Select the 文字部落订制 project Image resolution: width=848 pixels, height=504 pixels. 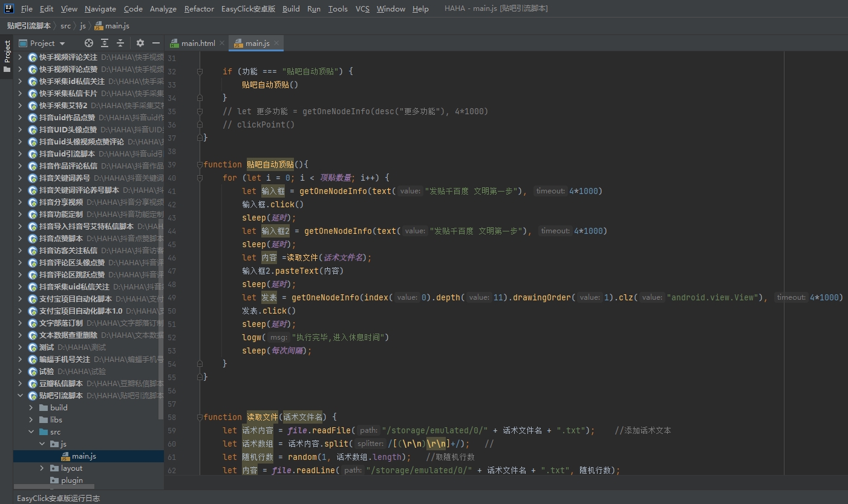click(x=88, y=323)
